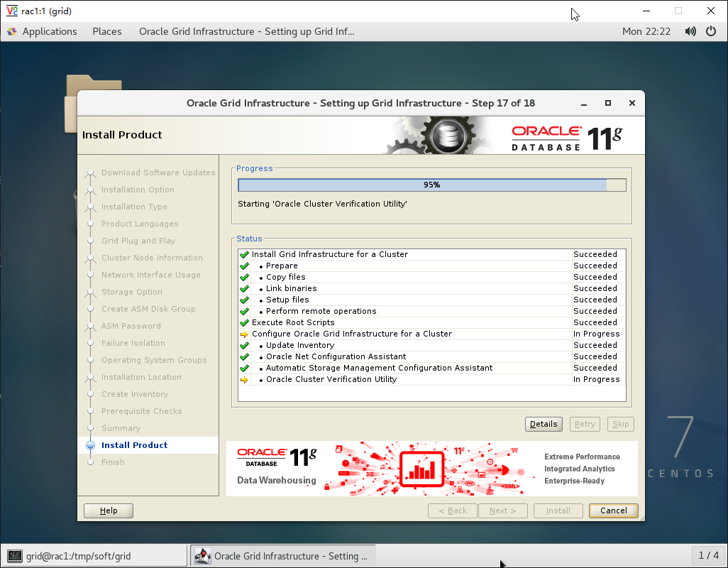Select Product Languages step
Viewport: 728px width, 568px height.
[140, 224]
